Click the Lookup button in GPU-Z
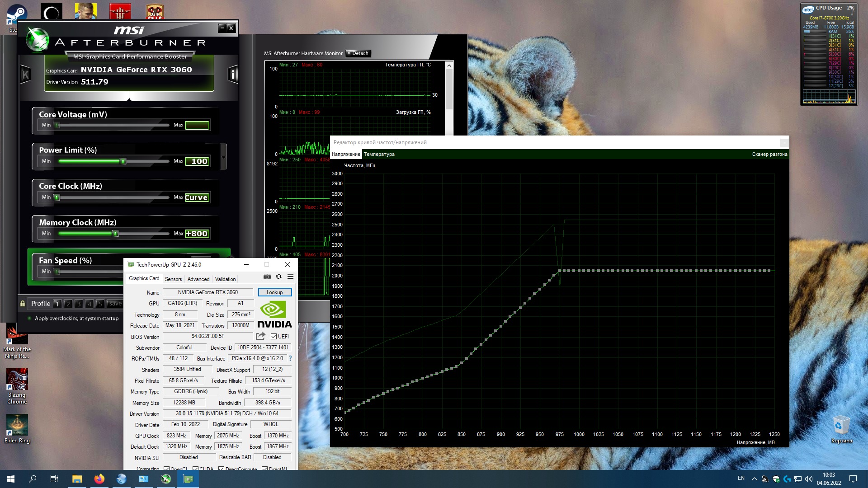Viewport: 868px width, 488px height. point(274,292)
